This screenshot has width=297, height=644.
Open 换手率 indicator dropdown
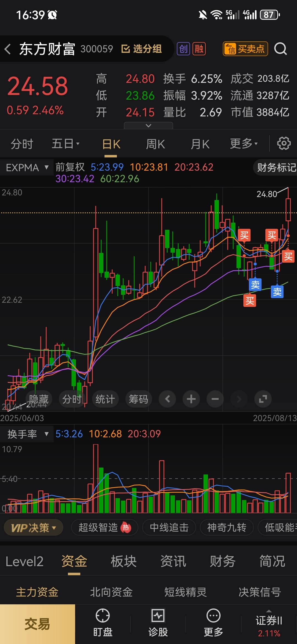(27, 434)
